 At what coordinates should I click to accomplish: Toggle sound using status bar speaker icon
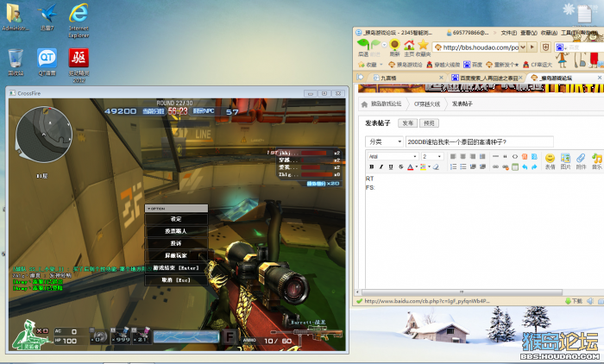click(590, 301)
